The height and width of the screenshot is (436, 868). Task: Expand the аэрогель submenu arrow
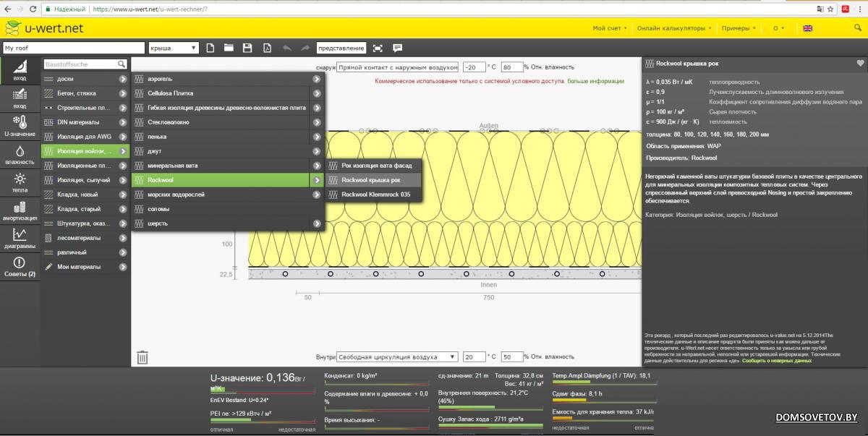click(x=317, y=79)
